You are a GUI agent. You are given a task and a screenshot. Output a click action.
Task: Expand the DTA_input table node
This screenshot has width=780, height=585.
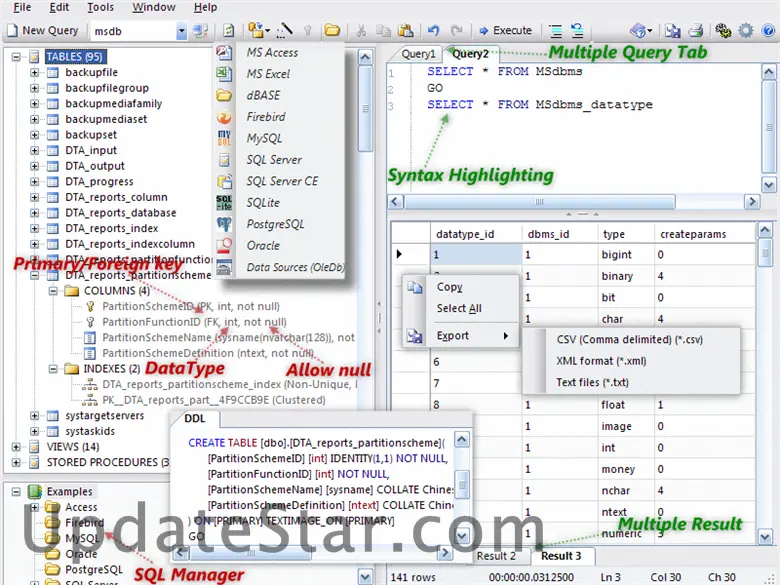click(x=34, y=150)
